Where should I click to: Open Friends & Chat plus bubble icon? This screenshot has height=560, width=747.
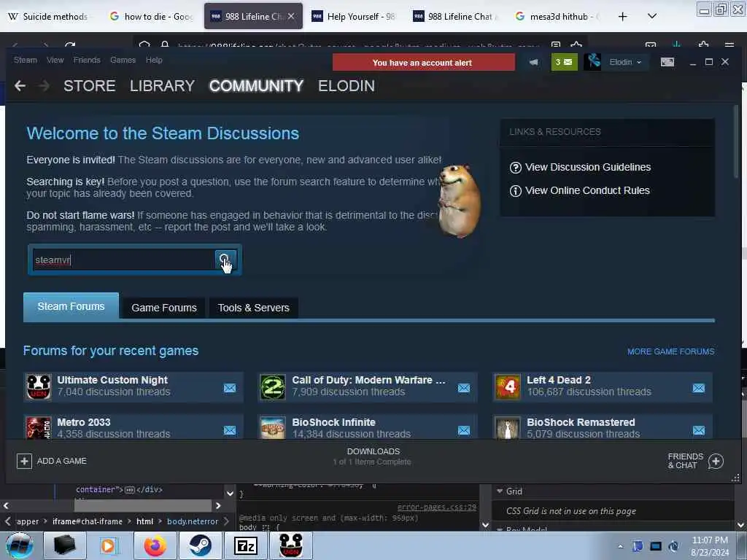pyautogui.click(x=716, y=461)
